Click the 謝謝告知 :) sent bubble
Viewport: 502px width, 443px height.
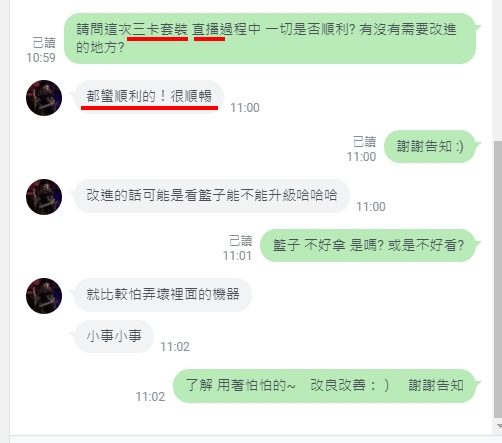click(x=430, y=147)
